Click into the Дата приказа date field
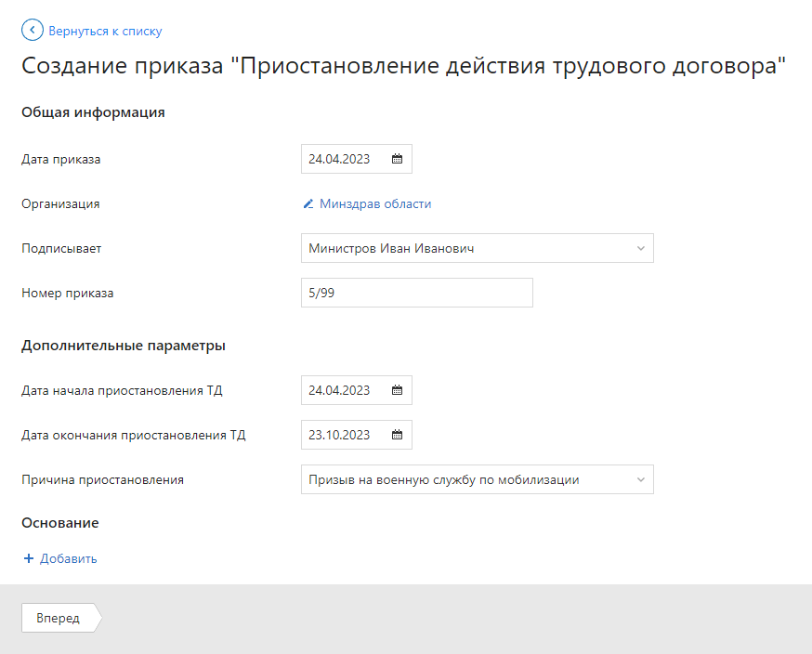Viewport: 812px width, 654px height. pyautogui.click(x=341, y=159)
